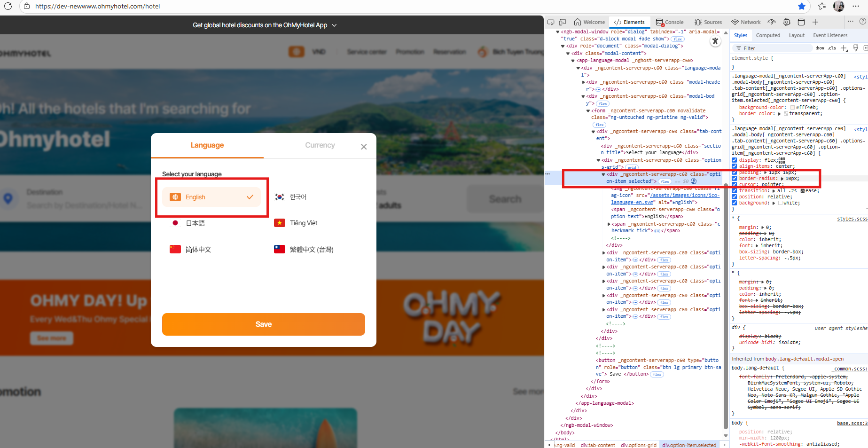The width and height of the screenshot is (868, 448).
Task: Close the language modal with the X icon
Action: click(364, 147)
